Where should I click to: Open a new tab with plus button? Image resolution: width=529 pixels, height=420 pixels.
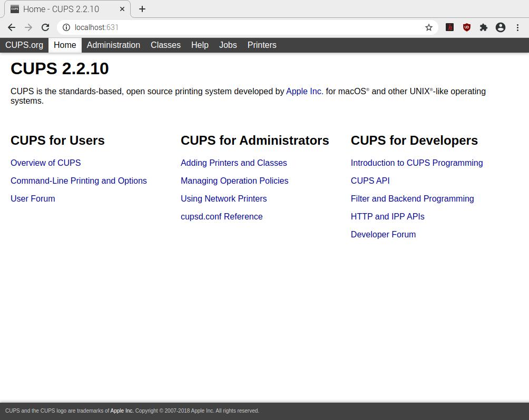[142, 9]
